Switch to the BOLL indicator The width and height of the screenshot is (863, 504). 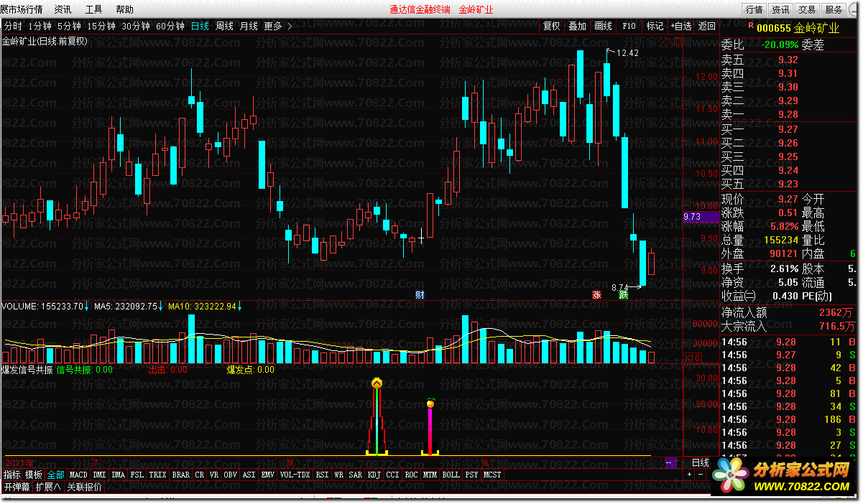tap(451, 475)
